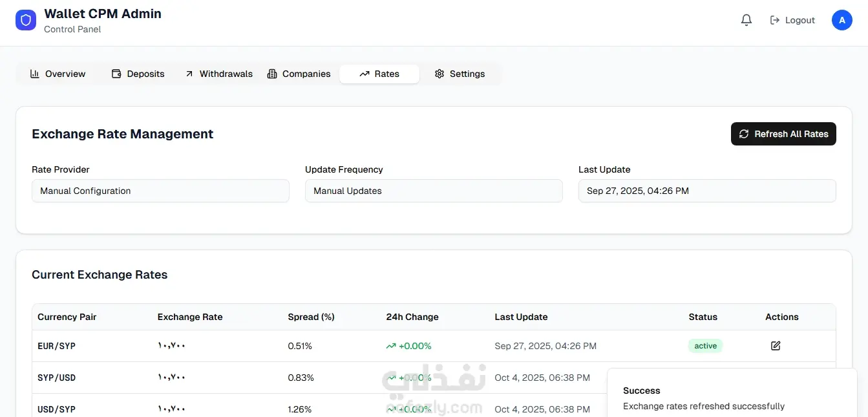Click the 0.83% spread value
Screen dimensions: 868x417
coord(301,378)
